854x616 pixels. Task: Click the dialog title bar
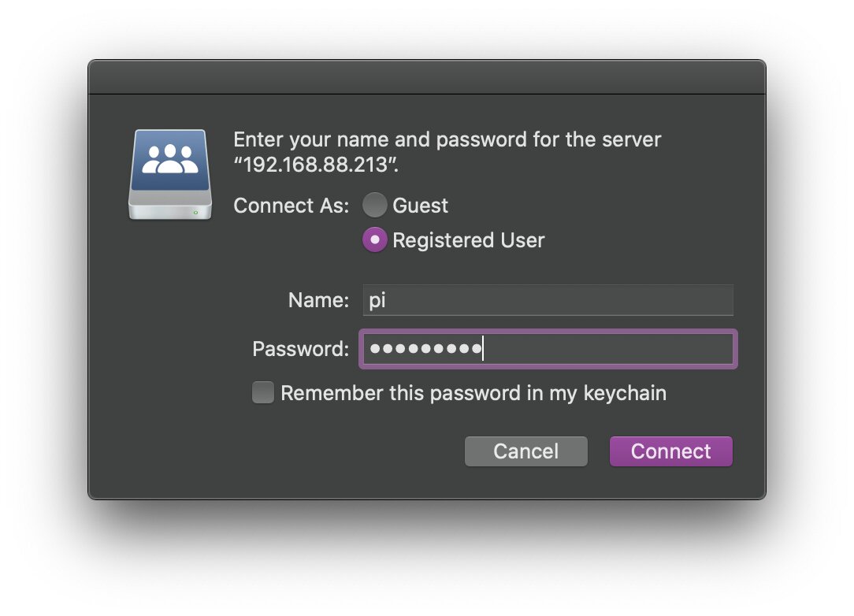(x=427, y=77)
